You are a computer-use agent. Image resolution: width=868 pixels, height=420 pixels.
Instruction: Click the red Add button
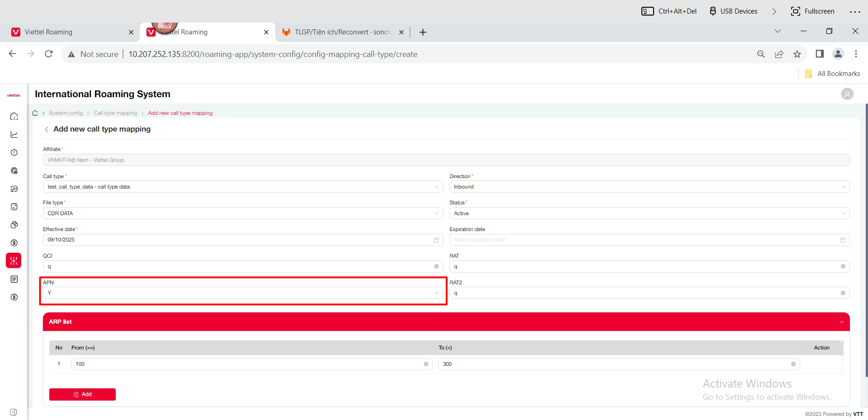(x=82, y=394)
